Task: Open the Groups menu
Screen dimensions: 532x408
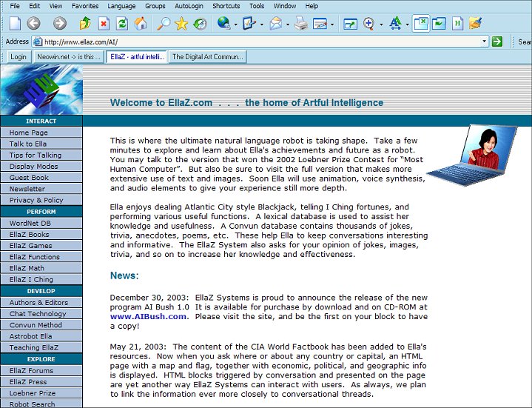Action: point(155,6)
